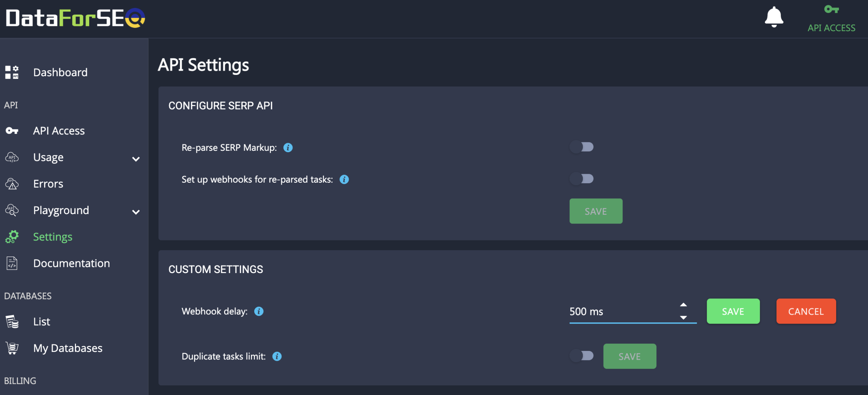Enable webhooks for re-parsed tasks switch
Screen dimensions: 868x395
click(x=581, y=179)
